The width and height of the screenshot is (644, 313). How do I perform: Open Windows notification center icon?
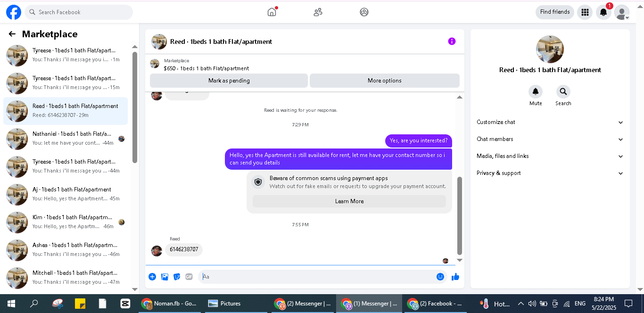coord(628,304)
